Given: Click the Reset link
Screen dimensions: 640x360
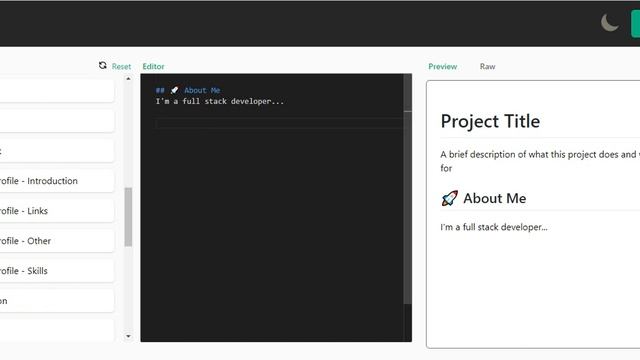Looking at the screenshot, I should pos(121,67).
